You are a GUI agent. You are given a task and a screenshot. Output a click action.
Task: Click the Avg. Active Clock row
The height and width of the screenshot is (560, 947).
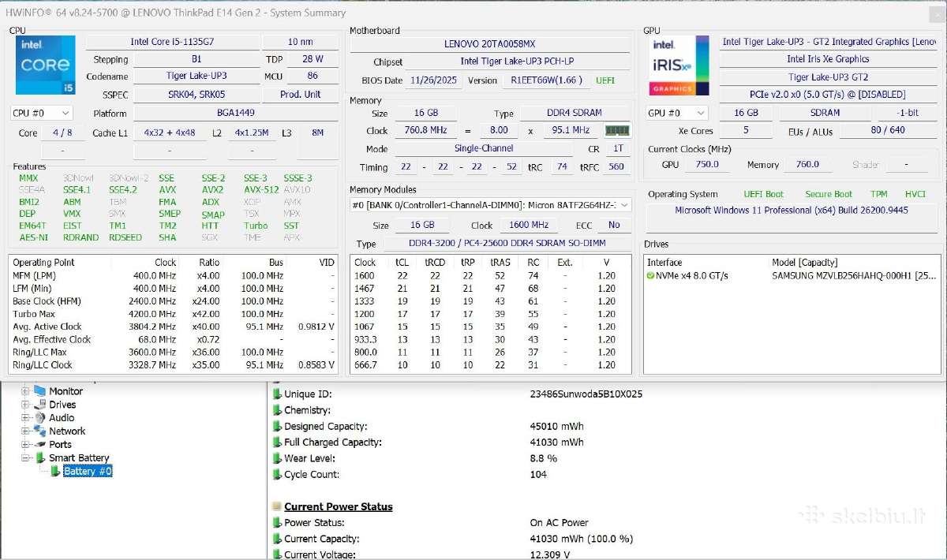[174, 327]
